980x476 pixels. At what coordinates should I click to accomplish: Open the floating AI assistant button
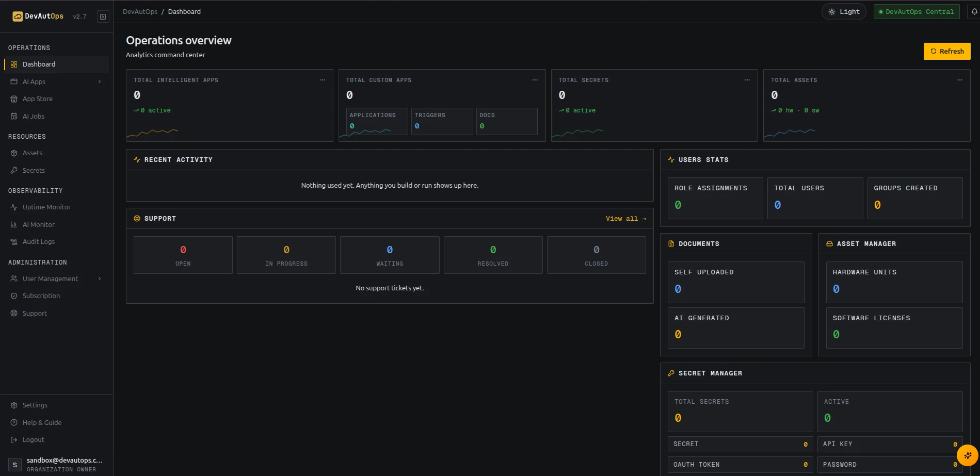pyautogui.click(x=968, y=455)
